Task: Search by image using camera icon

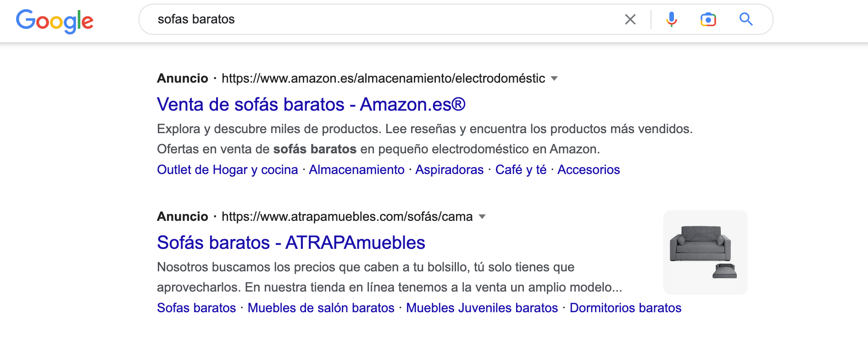Action: 708,19
